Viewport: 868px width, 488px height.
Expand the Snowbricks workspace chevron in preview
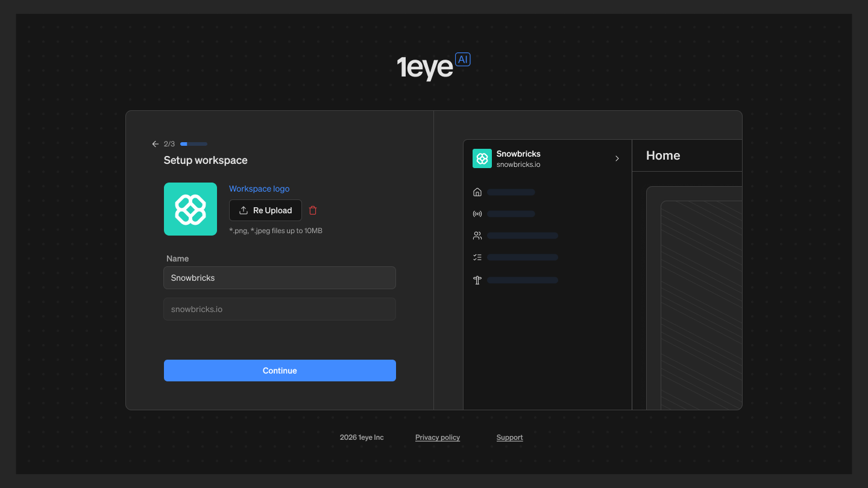617,158
